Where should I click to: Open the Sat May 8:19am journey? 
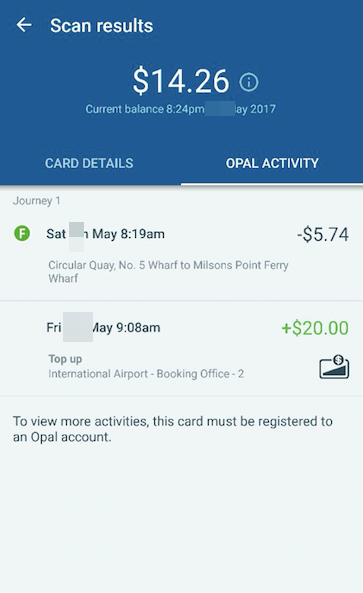[x=182, y=253]
